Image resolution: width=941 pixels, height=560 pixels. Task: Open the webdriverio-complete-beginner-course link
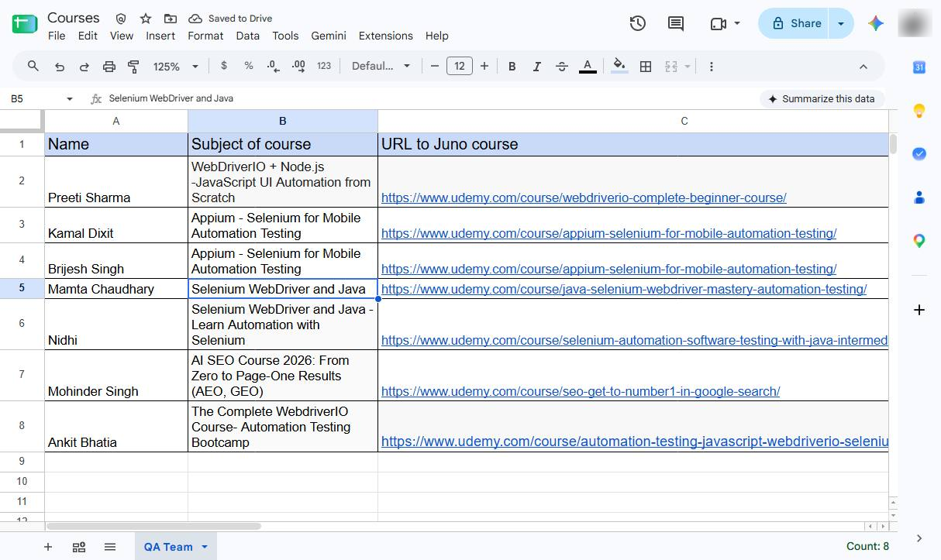point(584,198)
